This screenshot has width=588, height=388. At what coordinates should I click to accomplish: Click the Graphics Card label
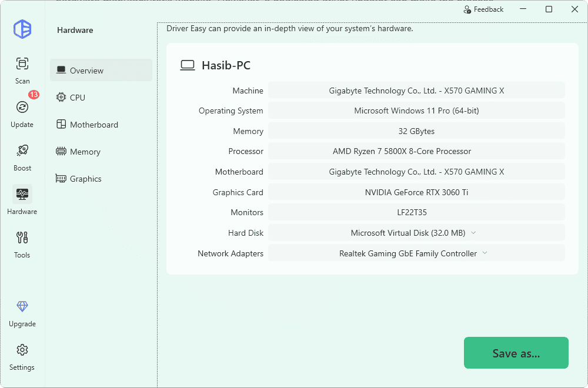pyautogui.click(x=238, y=192)
